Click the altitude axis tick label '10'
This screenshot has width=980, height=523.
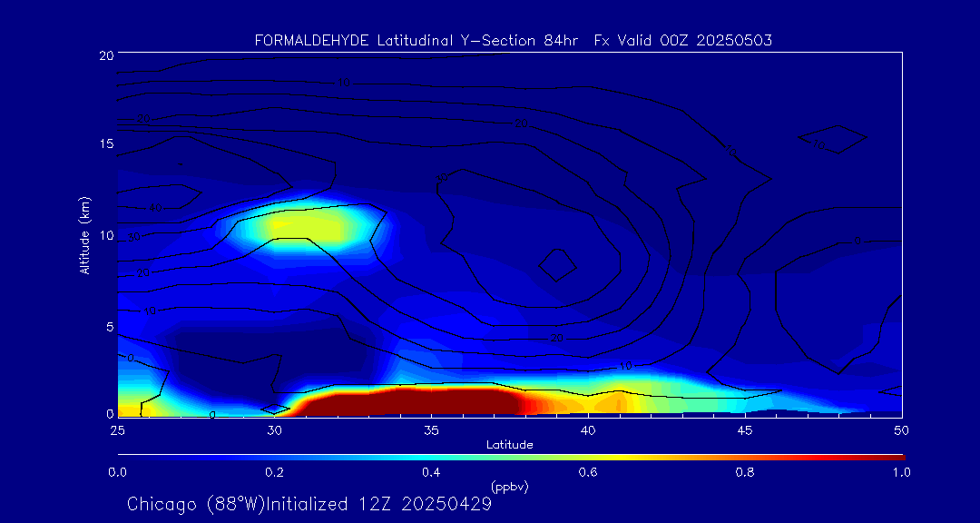pos(105,235)
